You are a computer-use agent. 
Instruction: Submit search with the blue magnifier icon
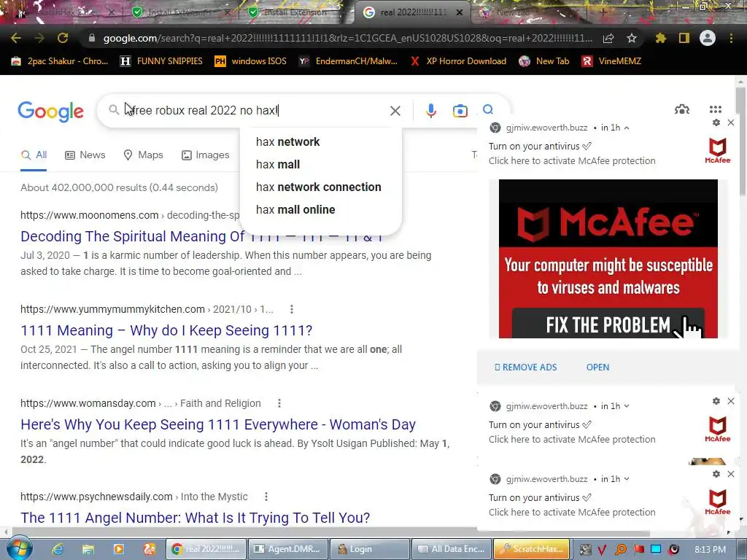488,110
